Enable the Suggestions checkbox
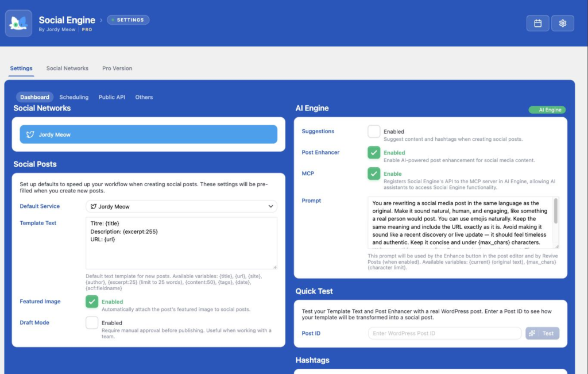Viewport: 588px width, 374px height. pyautogui.click(x=374, y=132)
